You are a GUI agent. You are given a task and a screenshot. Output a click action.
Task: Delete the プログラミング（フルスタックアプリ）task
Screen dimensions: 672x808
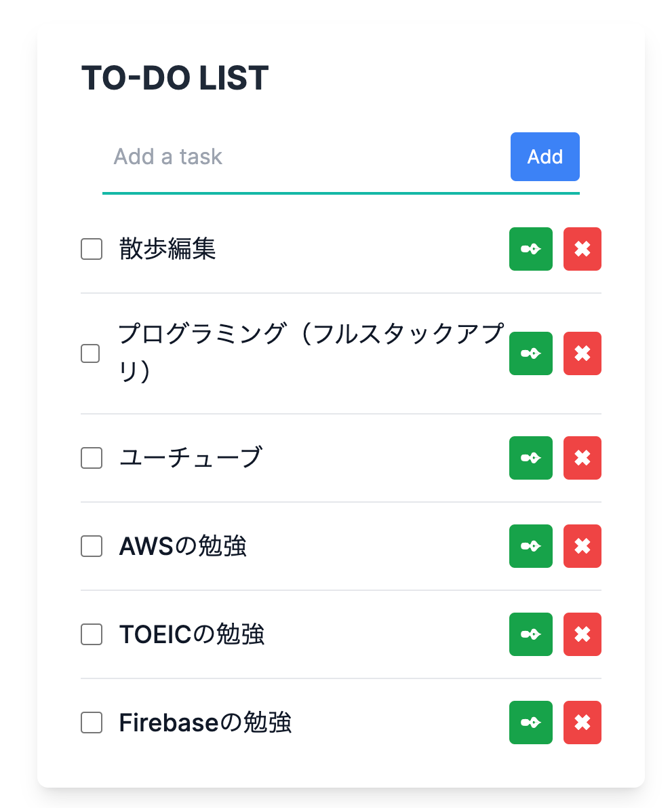coord(582,353)
